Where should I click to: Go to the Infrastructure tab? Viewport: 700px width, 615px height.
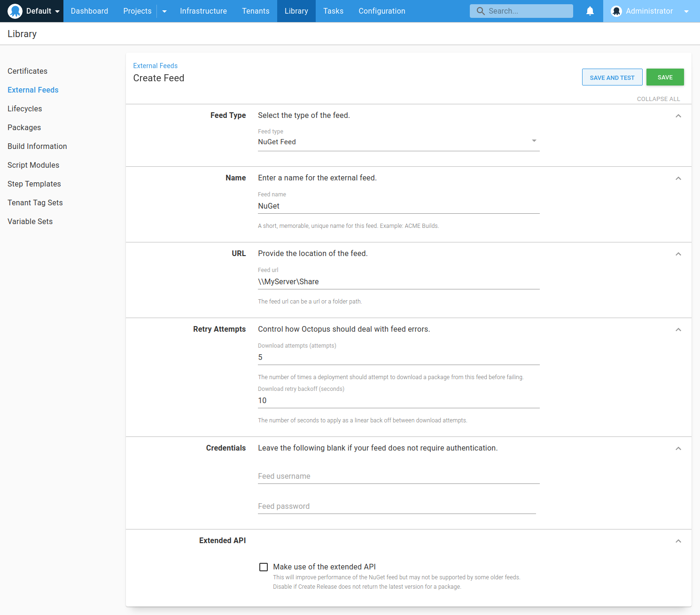[203, 11]
